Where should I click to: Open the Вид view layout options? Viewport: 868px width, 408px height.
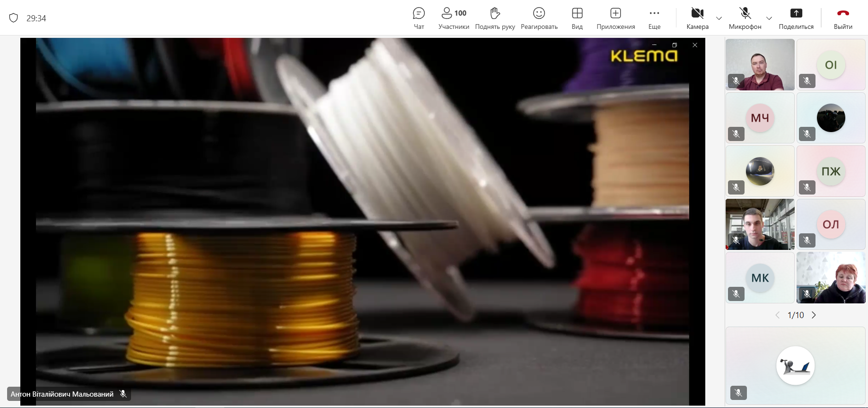pos(577,18)
